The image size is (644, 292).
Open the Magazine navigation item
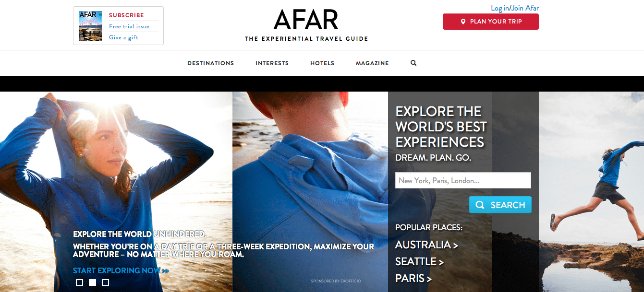pos(372,63)
